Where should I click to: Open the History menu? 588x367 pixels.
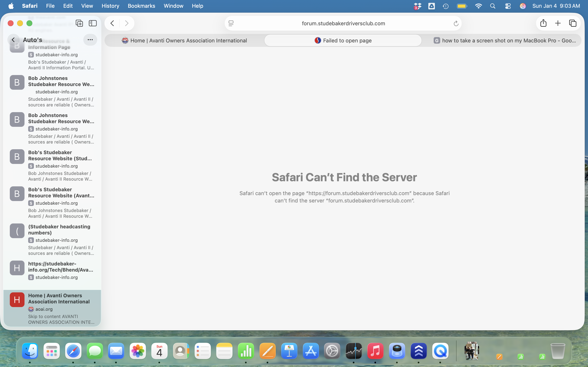click(110, 6)
